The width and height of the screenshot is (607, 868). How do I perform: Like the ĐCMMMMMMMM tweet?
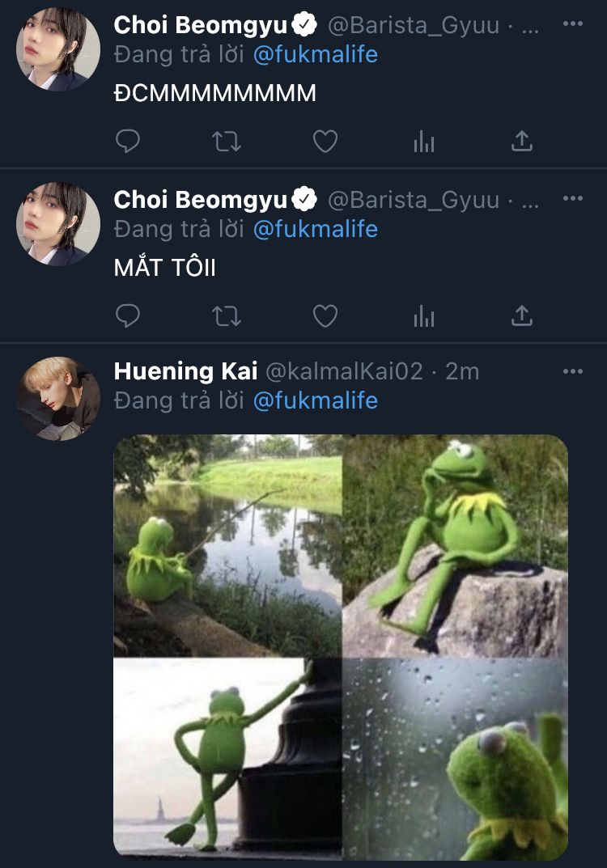pyautogui.click(x=325, y=142)
